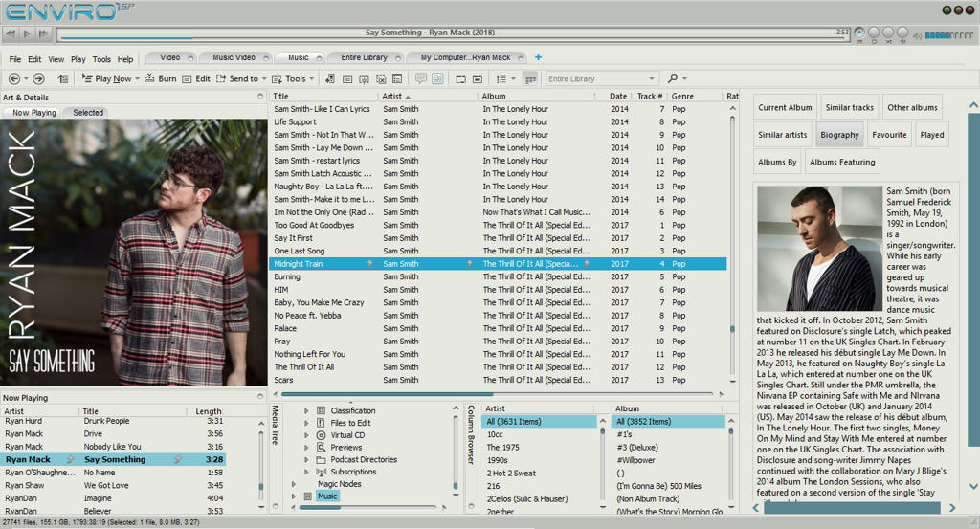Image resolution: width=980 pixels, height=529 pixels.
Task: Click the first track-list toolbar icon with note
Action: [330, 78]
